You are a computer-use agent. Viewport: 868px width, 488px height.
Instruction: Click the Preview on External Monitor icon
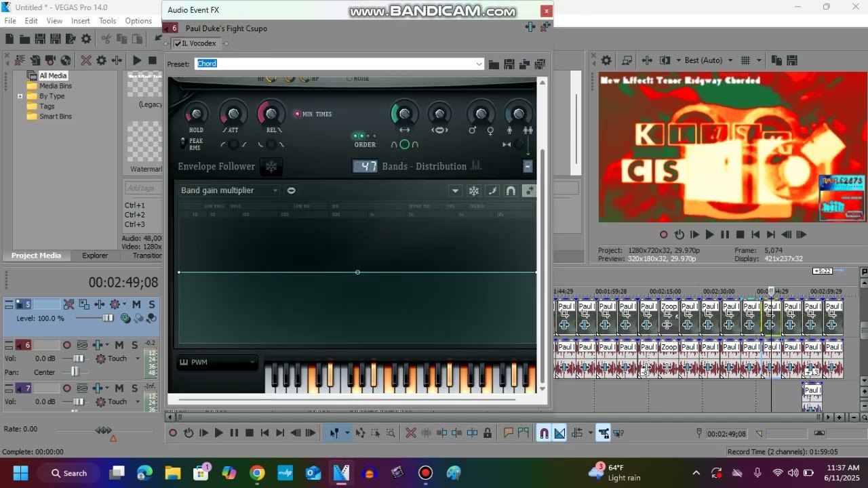pos(627,60)
